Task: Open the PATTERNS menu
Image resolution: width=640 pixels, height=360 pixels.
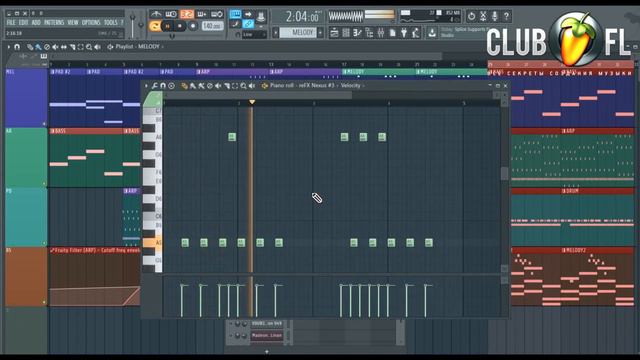Action: tap(54, 22)
